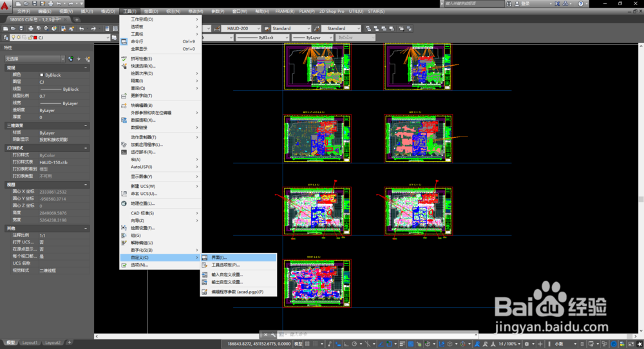Image resolution: width=644 pixels, height=349 pixels.
Task: Click 输出自定义设置 export entry
Action: click(238, 282)
